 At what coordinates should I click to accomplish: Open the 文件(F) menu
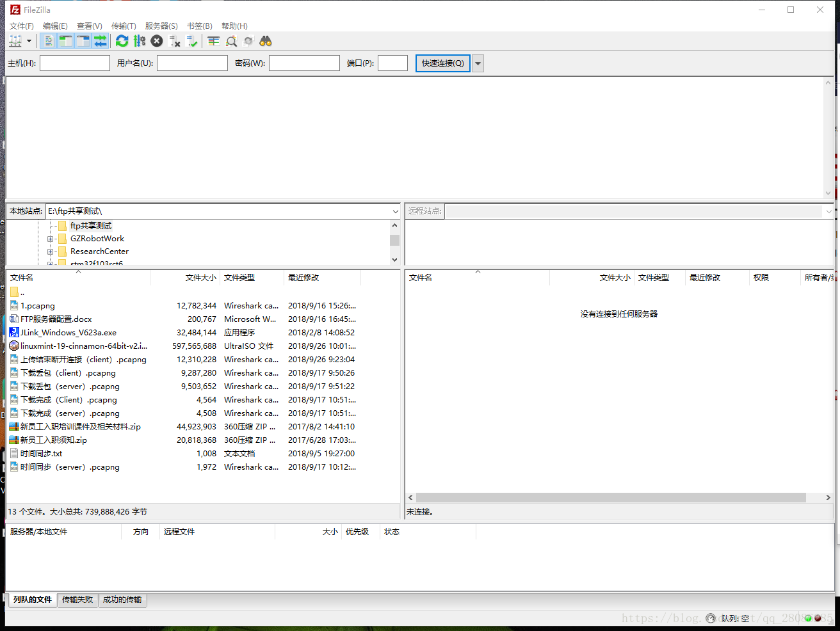[x=22, y=26]
